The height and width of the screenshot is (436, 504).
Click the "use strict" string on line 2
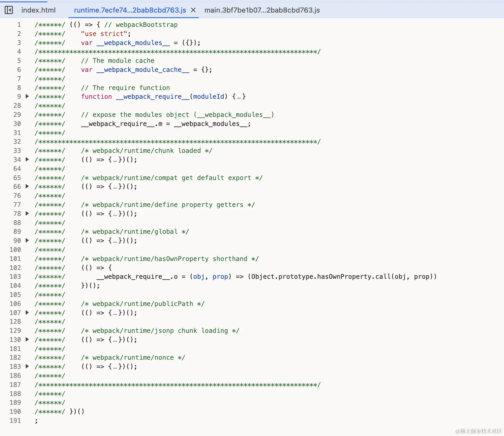click(104, 34)
